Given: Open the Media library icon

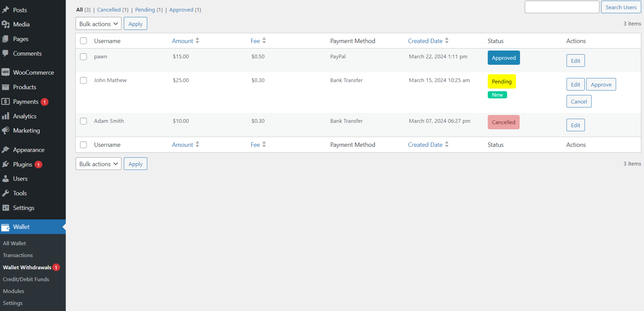Looking at the screenshot, I should [6, 24].
